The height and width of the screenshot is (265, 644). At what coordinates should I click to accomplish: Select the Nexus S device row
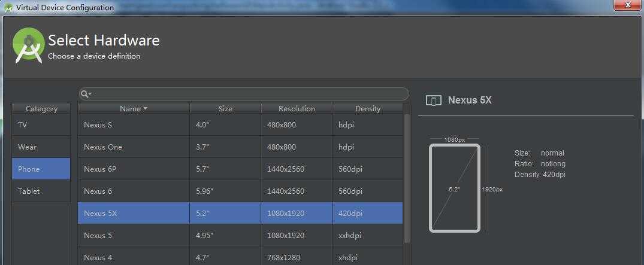(240, 124)
